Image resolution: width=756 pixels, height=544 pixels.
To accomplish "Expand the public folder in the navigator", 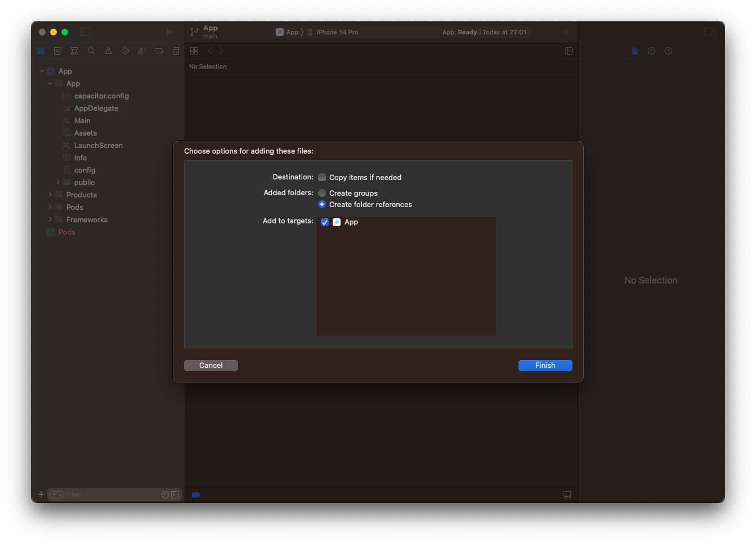I will 58,182.
